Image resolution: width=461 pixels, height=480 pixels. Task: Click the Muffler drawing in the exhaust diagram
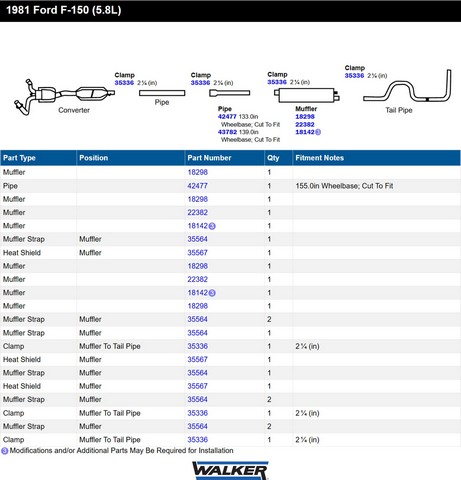tap(307, 95)
